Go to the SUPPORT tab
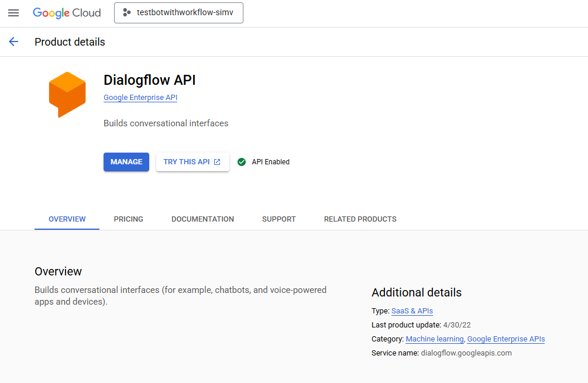This screenshot has height=383, width=588. (x=279, y=219)
